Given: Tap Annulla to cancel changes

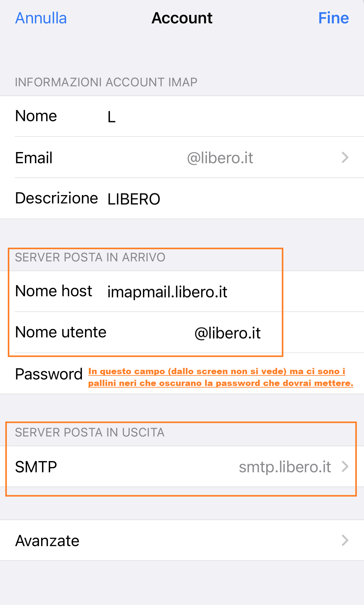Looking at the screenshot, I should pos(41,18).
